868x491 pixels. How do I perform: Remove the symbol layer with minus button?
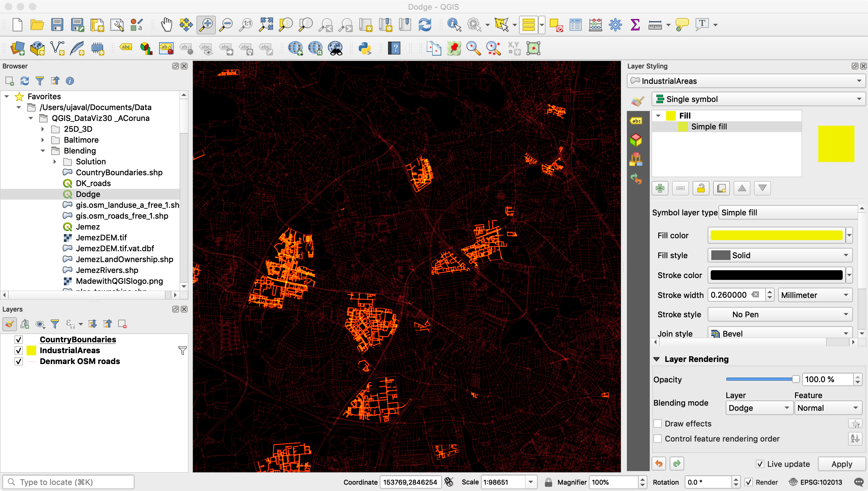click(680, 188)
